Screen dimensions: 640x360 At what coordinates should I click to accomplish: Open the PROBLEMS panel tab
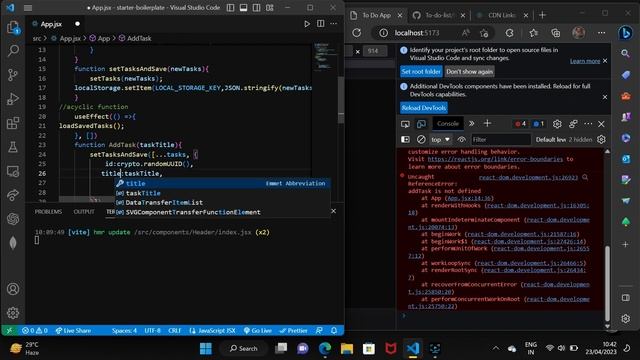pos(48,211)
